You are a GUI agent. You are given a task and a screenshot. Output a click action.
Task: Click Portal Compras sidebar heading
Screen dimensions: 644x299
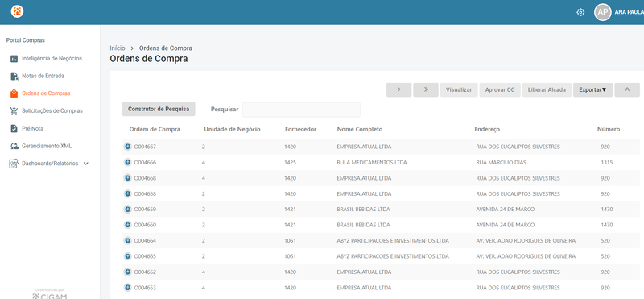point(26,40)
